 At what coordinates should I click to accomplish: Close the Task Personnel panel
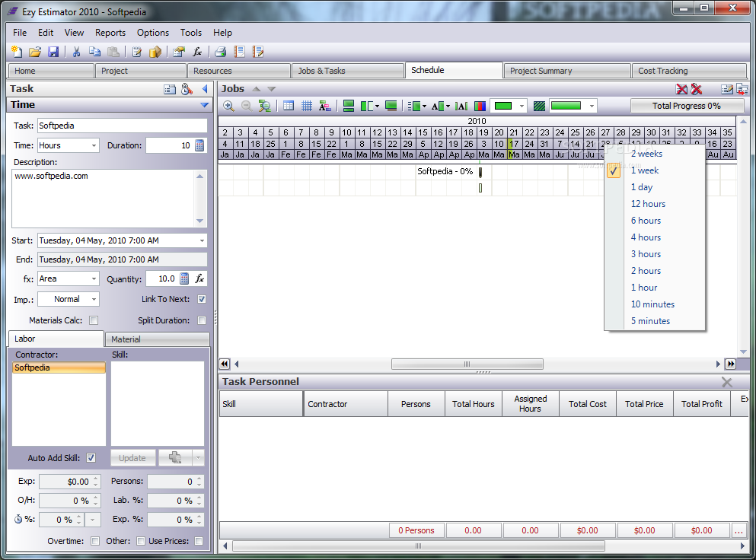(726, 382)
